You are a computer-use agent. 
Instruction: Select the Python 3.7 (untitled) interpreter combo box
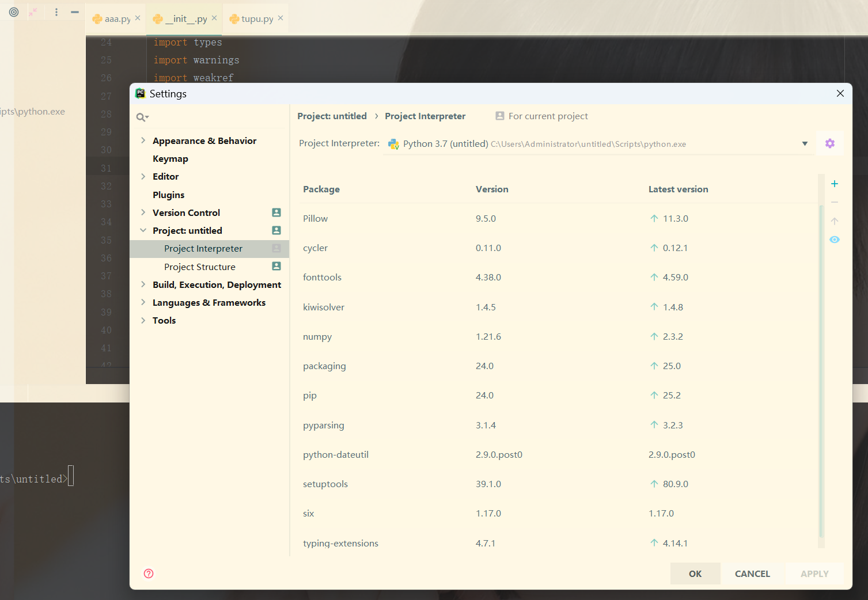(x=599, y=144)
